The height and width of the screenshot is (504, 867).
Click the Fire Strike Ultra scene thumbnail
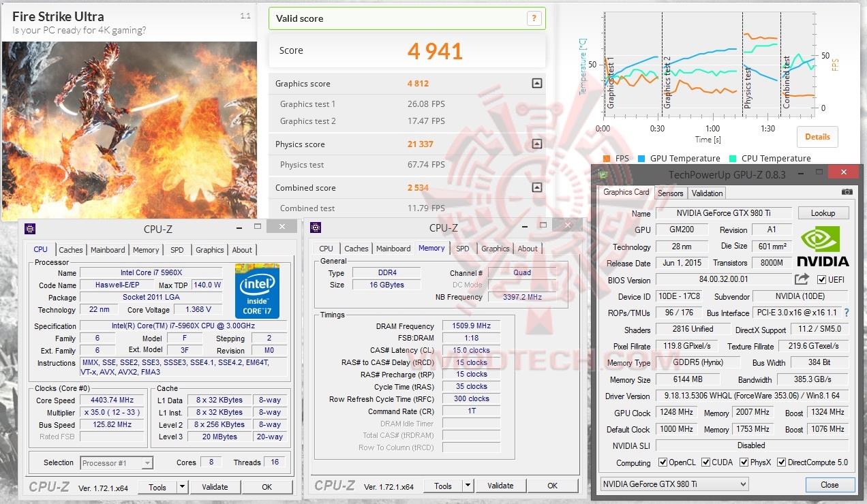(x=130, y=131)
